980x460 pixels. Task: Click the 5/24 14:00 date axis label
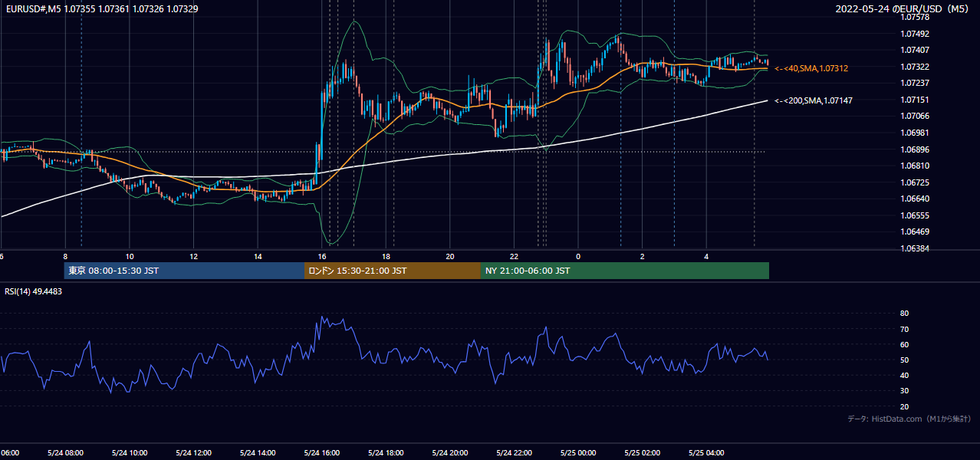click(257, 452)
